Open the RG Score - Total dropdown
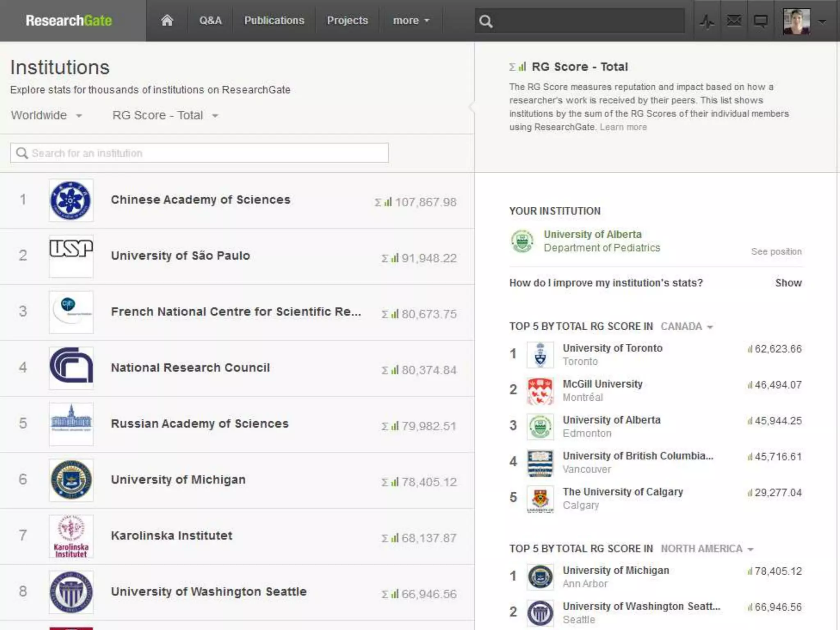840x630 pixels. [165, 116]
